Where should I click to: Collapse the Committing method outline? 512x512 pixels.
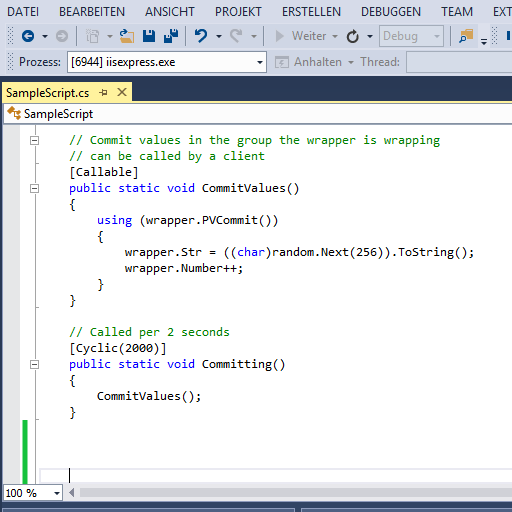pos(34,364)
